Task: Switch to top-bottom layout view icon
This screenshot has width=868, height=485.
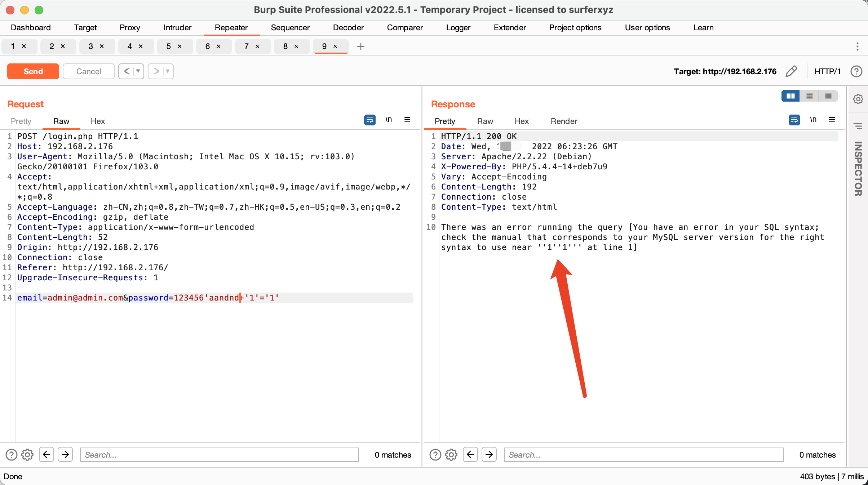Action: click(809, 96)
